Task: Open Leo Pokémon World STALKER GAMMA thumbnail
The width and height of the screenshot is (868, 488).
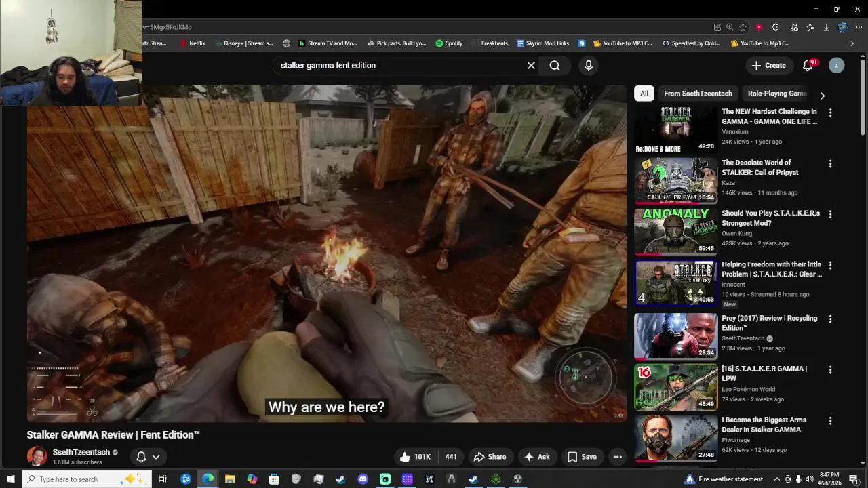Action: click(x=675, y=387)
